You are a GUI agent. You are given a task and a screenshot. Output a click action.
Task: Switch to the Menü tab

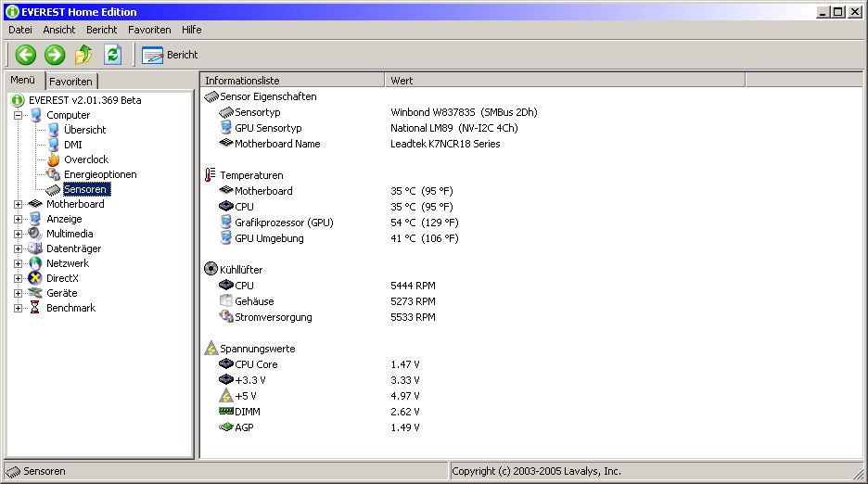click(22, 81)
